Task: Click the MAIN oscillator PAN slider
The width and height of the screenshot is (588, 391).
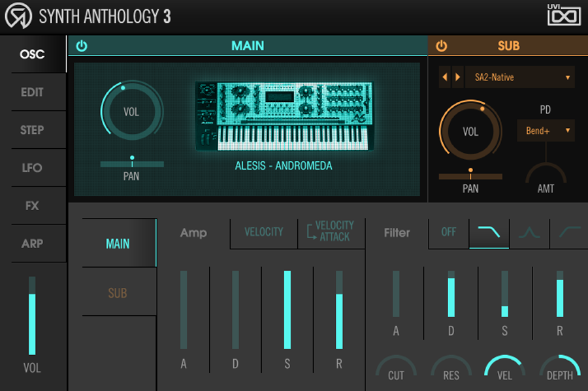Action: [132, 163]
